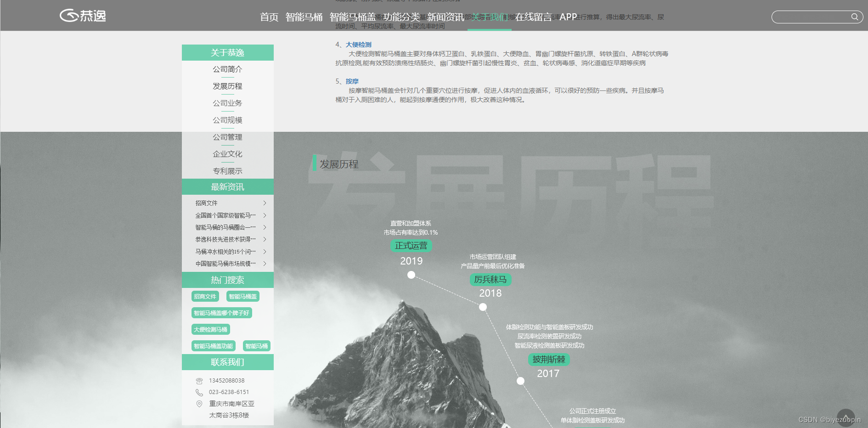Open the 功能分类 menu item
This screenshot has height=428, width=868.
401,17
